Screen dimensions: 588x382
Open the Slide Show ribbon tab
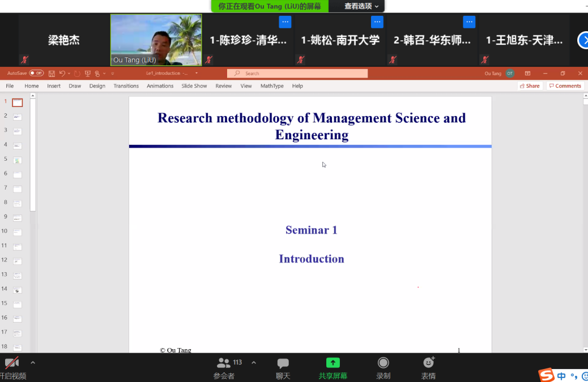[x=194, y=86]
